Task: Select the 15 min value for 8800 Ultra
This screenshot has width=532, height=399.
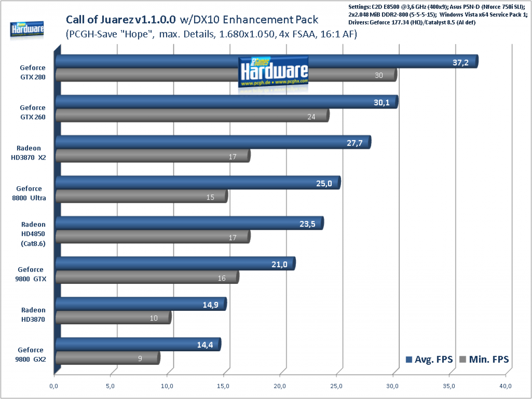Action: tap(210, 197)
